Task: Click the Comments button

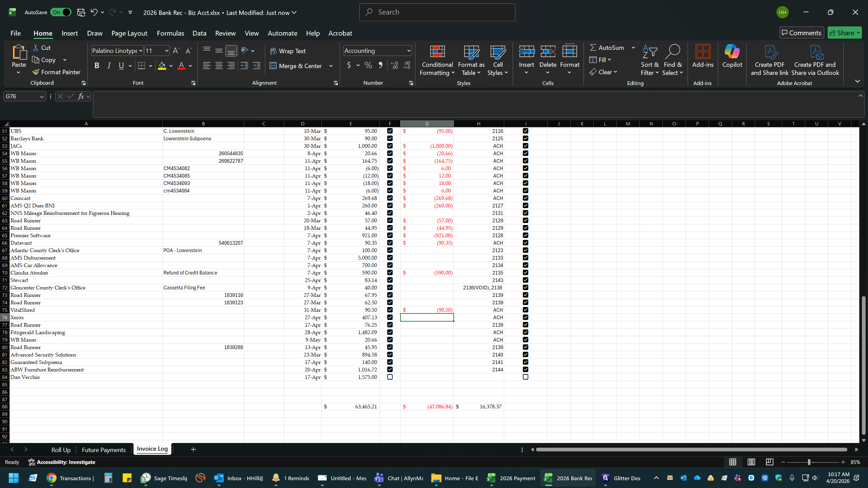Action: pos(802,33)
